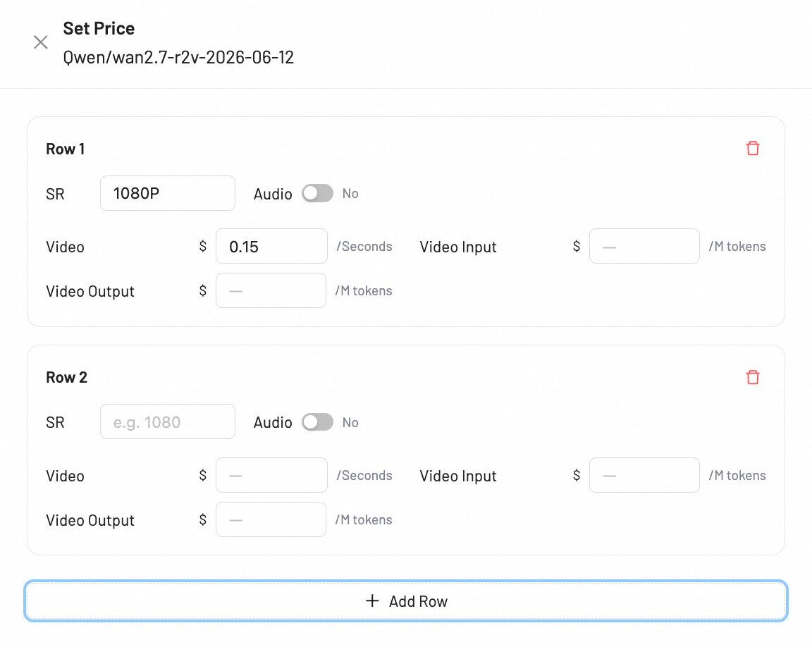Delete Row 2 with trash icon
This screenshot has width=812, height=647.
753,377
